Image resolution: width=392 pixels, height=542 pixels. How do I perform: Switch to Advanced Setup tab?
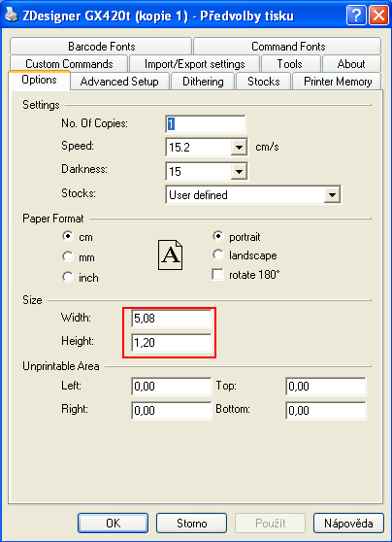(x=119, y=82)
